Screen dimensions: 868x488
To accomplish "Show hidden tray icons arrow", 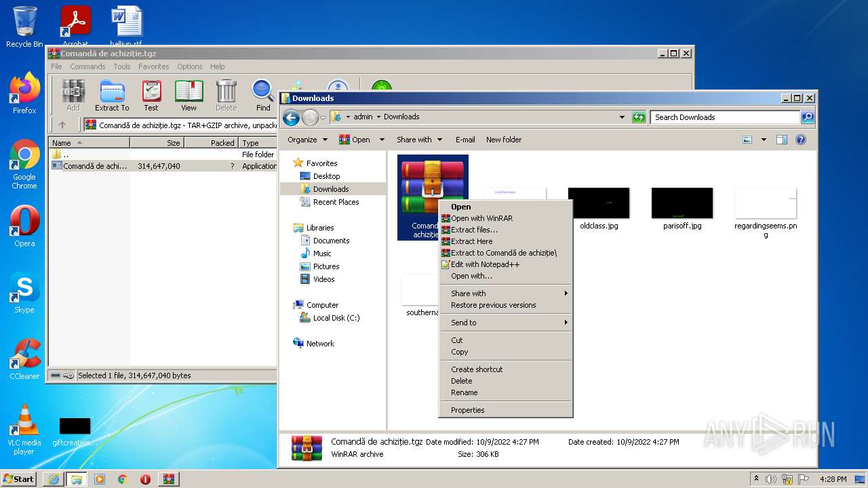I will coord(756,479).
